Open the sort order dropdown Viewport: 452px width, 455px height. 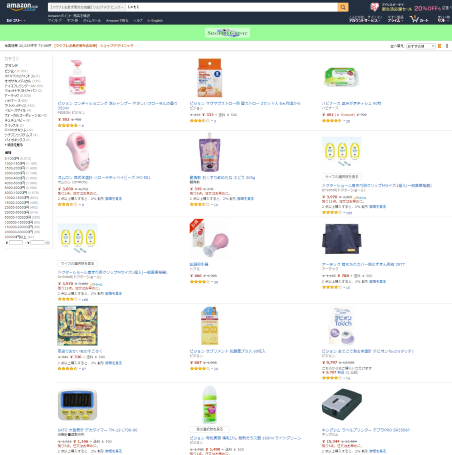[x=420, y=46]
